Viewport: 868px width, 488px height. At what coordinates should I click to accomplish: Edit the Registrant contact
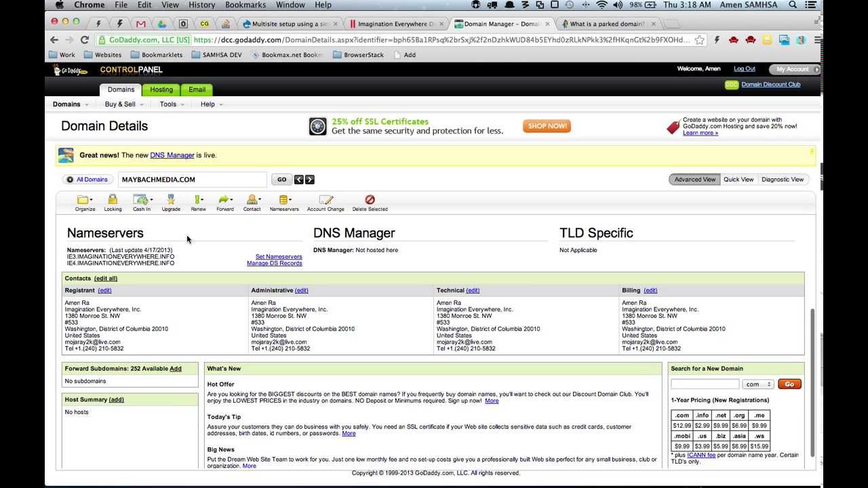104,290
